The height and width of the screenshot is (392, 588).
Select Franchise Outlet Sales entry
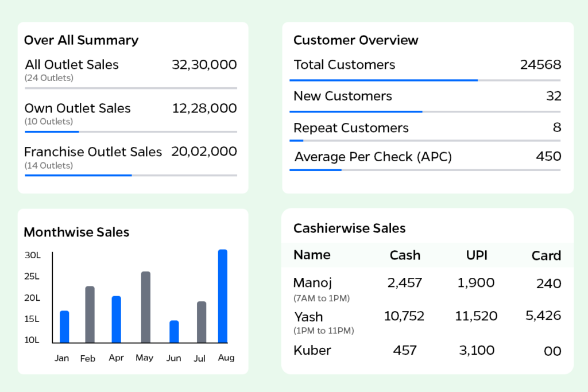pyautogui.click(x=93, y=152)
